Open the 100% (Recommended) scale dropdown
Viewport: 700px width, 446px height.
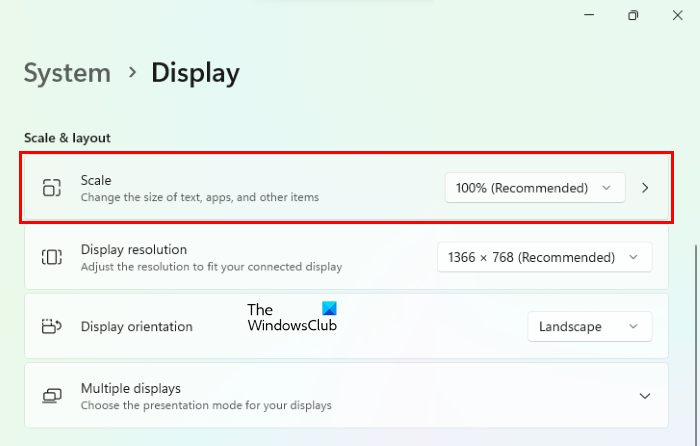pyautogui.click(x=535, y=187)
